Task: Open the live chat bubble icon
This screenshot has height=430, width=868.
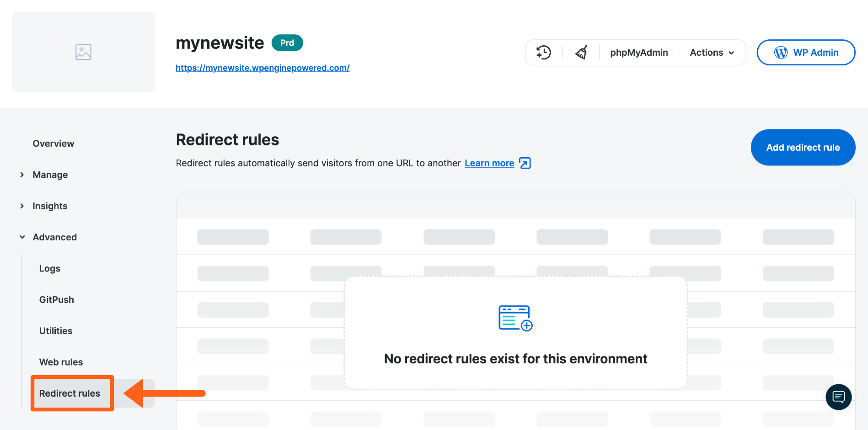Action: tap(838, 397)
